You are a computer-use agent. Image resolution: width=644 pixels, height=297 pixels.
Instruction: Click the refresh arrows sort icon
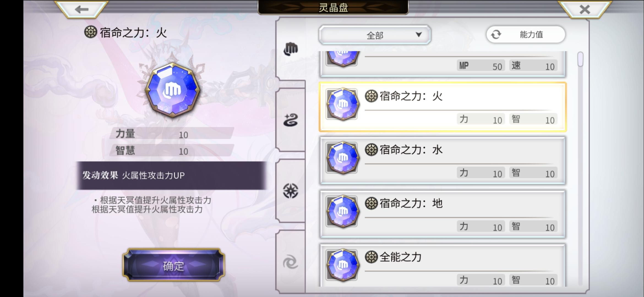[496, 35]
